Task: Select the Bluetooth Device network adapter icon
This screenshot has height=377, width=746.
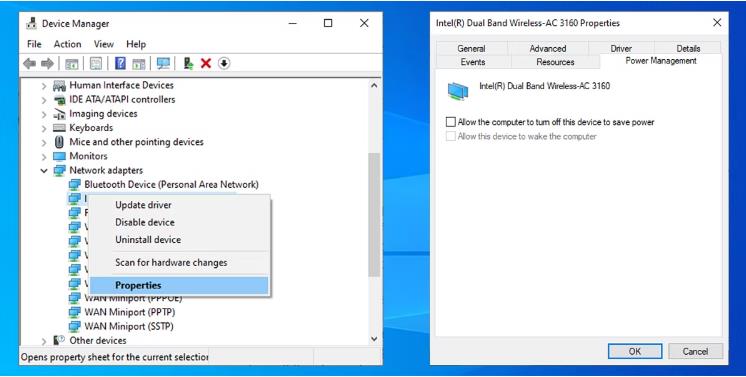Action: pyautogui.click(x=75, y=185)
